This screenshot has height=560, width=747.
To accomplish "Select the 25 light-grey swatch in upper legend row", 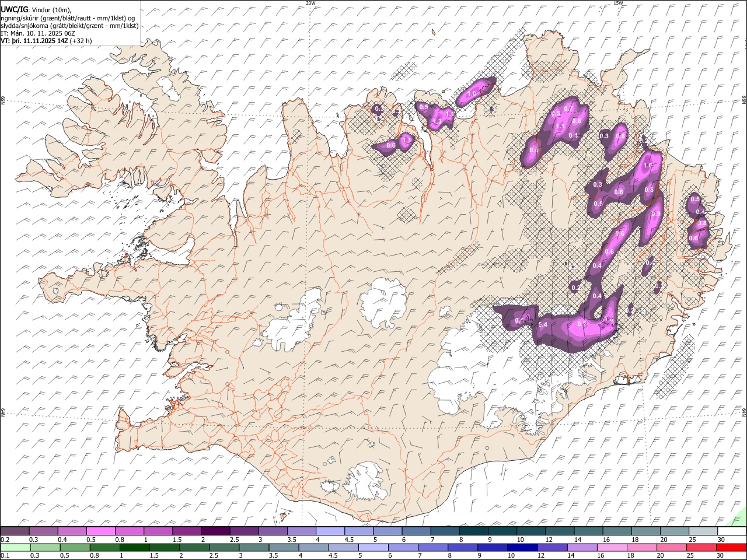I will pyautogui.click(x=703, y=531).
